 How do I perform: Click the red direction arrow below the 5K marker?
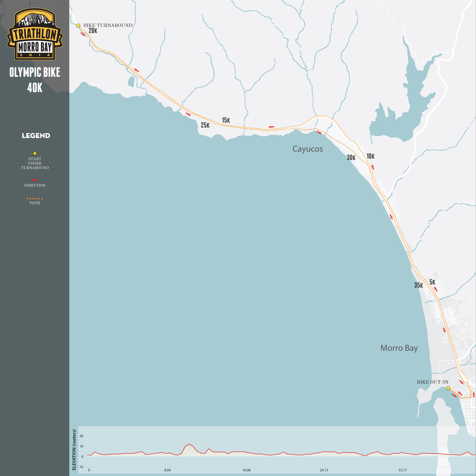coord(436,289)
